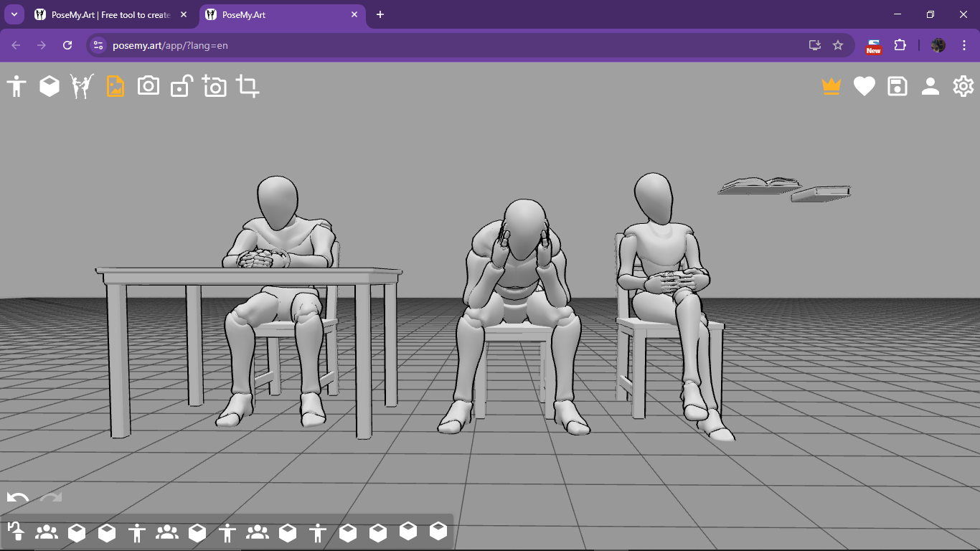Click the add model (person) icon

click(x=17, y=87)
